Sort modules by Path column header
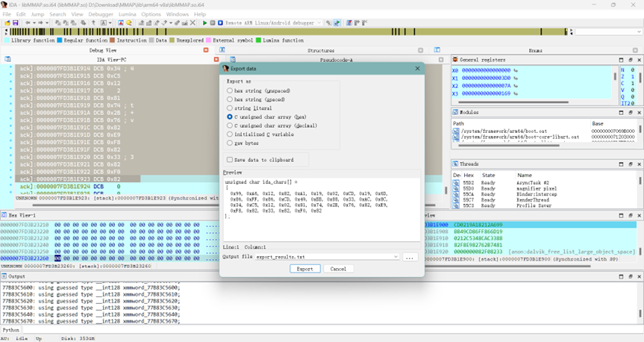 [458, 123]
